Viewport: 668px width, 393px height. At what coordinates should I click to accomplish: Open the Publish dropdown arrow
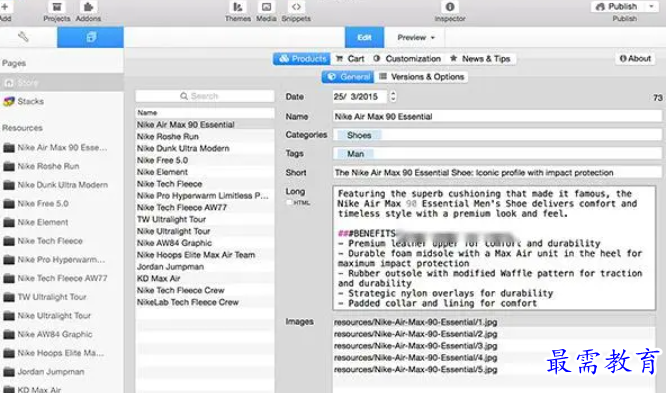point(651,6)
